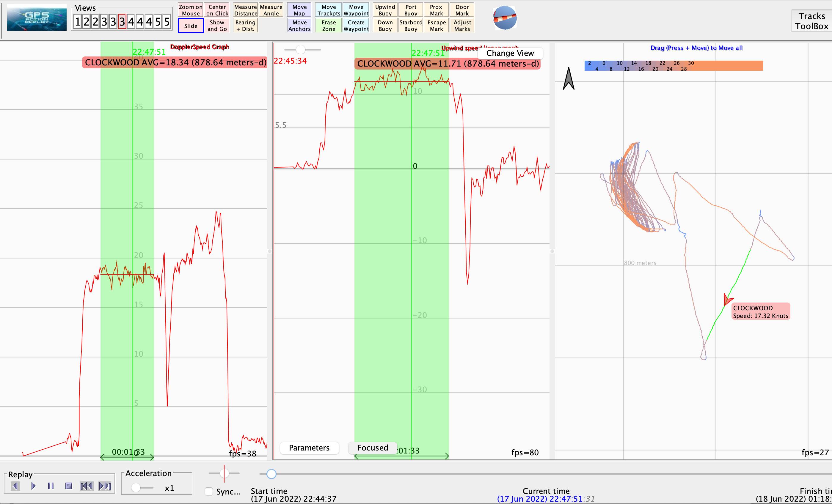The height and width of the screenshot is (504, 832).
Task: Open the Parameters panel
Action: click(x=309, y=448)
